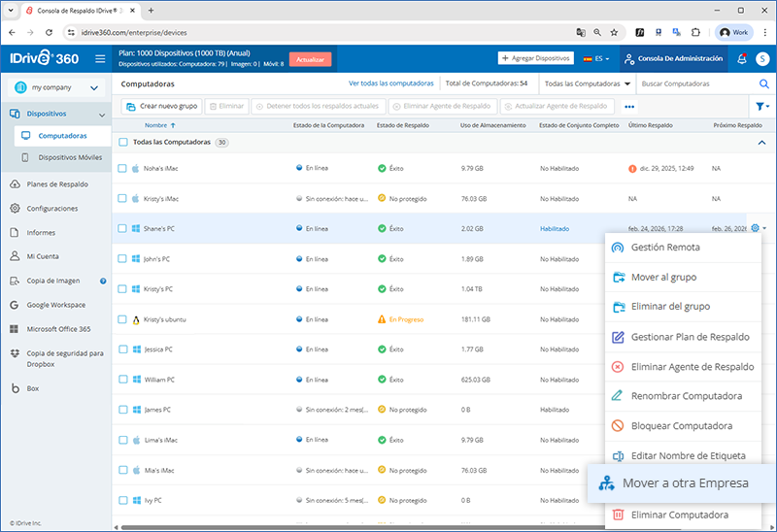Click Ver todas las computadoras link
The width and height of the screenshot is (777, 532).
pos(390,83)
